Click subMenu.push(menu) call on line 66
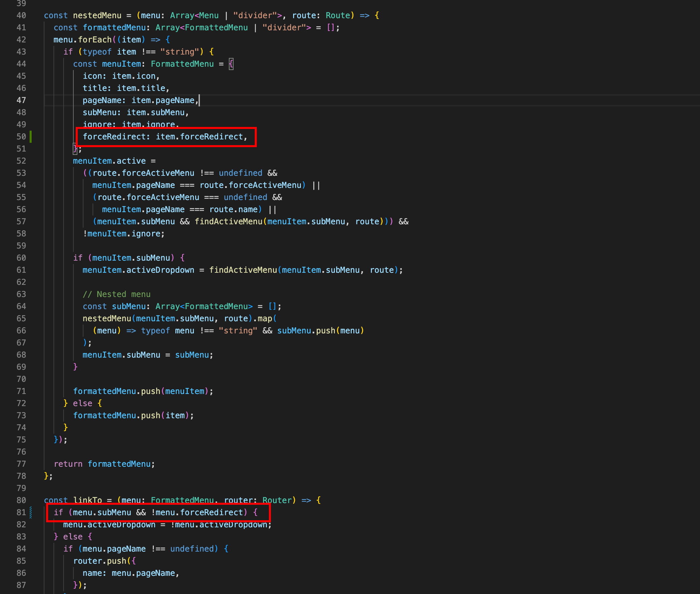700x594 pixels. (320, 331)
